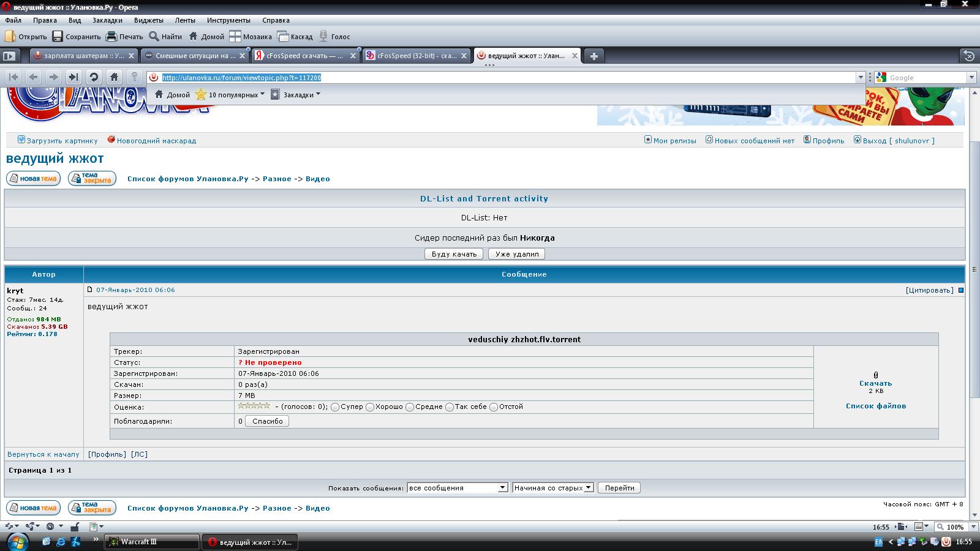Open the Google search engine dropdown
980x551 pixels.
click(x=971, y=78)
